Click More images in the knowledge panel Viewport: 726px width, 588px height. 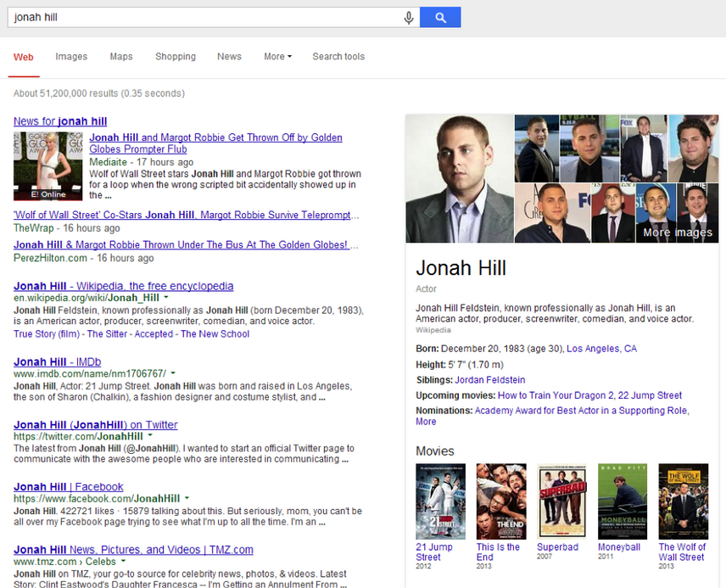(x=678, y=232)
